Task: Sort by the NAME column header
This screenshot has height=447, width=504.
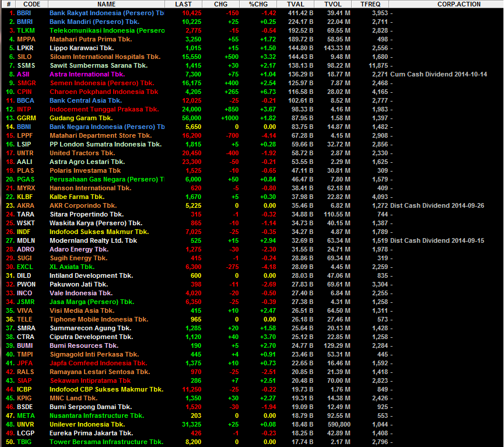Action: [106, 4]
